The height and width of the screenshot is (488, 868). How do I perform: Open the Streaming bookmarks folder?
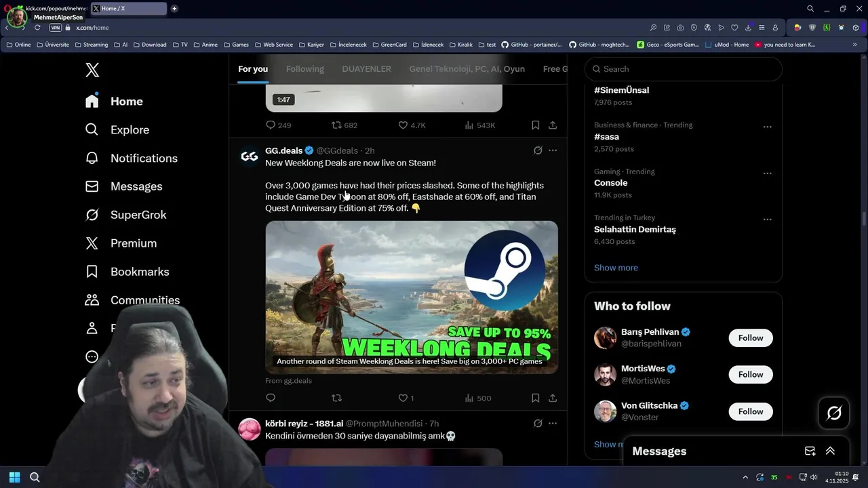91,45
